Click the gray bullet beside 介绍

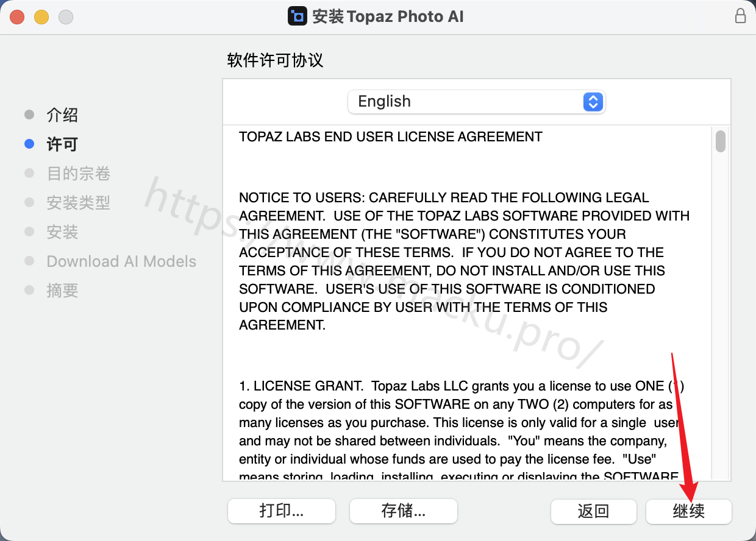point(29,115)
